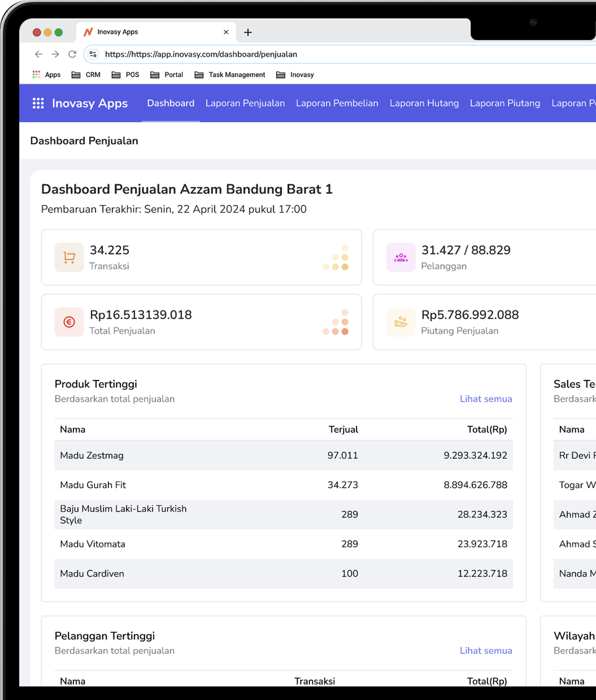The width and height of the screenshot is (596, 700).
Task: Click the Rp5.786.992.088 Piutang value
Action: [470, 315]
